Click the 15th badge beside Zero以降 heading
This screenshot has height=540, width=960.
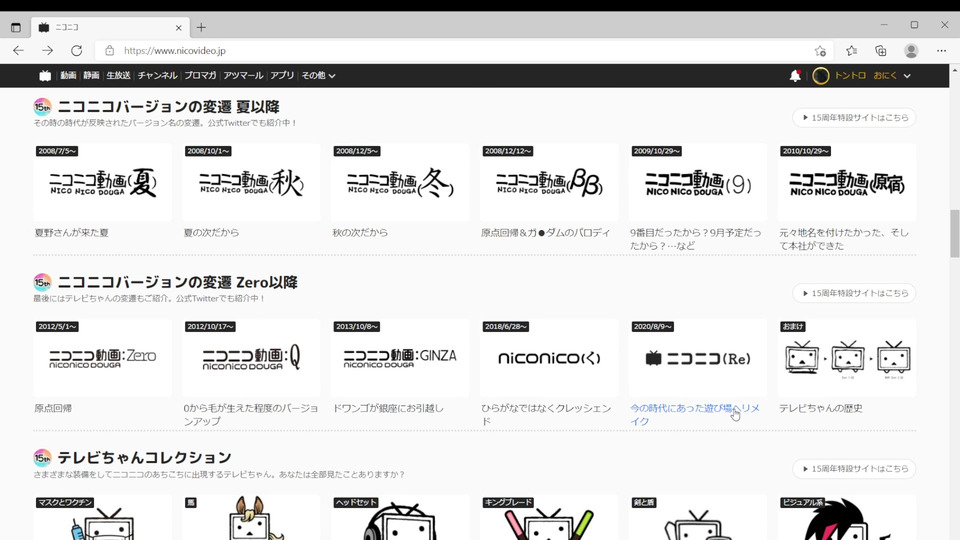42,282
